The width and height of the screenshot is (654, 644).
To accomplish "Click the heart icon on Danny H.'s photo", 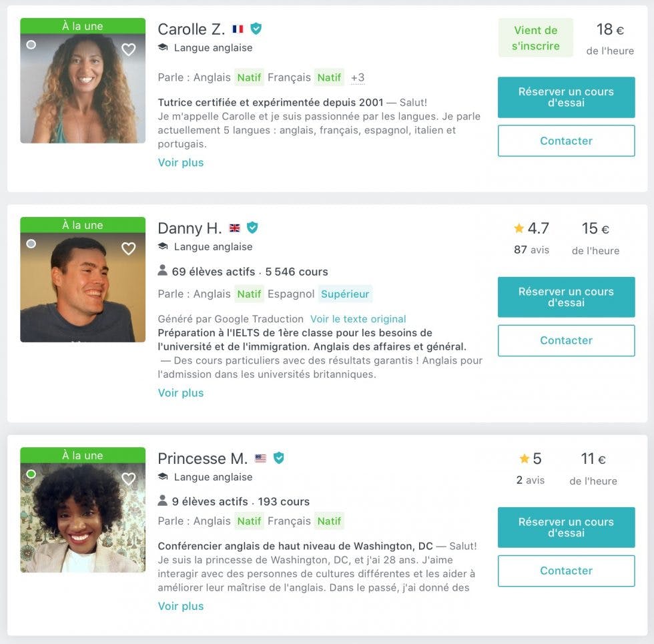I will point(129,248).
